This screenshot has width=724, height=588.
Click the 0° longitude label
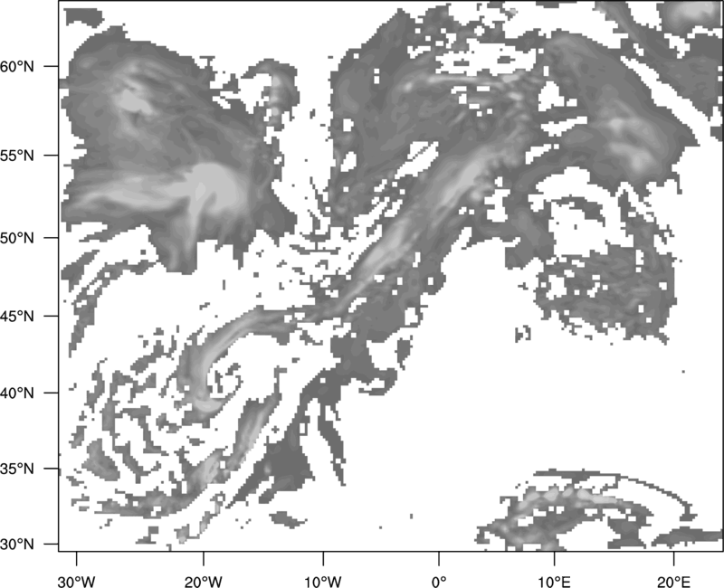coord(439,582)
